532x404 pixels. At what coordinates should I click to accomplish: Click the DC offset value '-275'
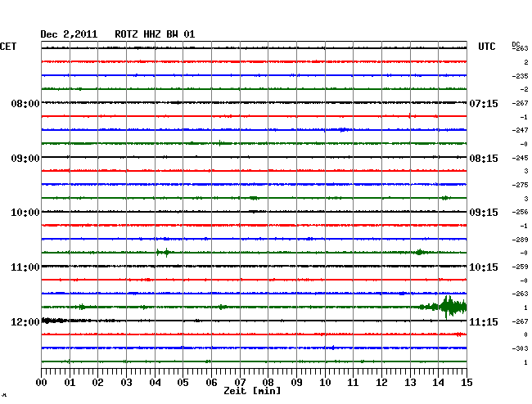tap(520, 185)
